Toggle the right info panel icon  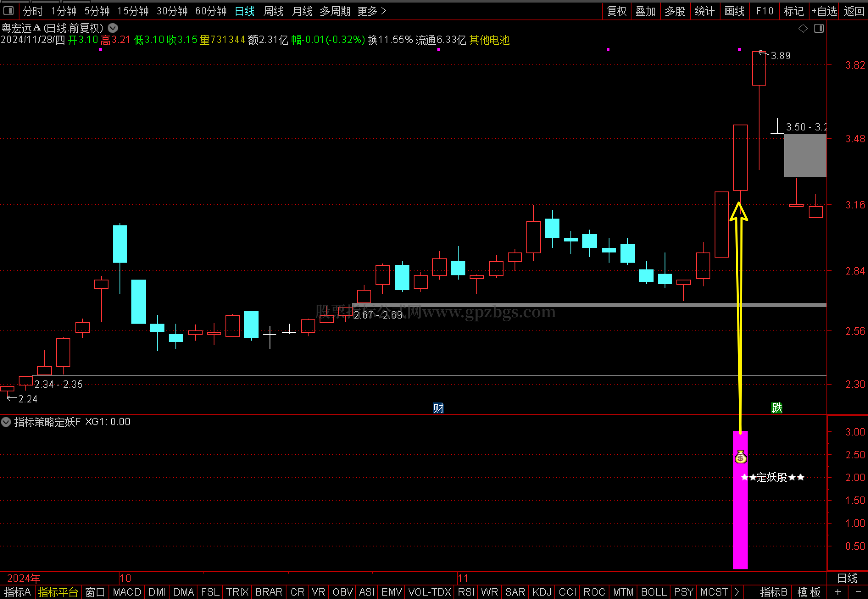(x=819, y=28)
